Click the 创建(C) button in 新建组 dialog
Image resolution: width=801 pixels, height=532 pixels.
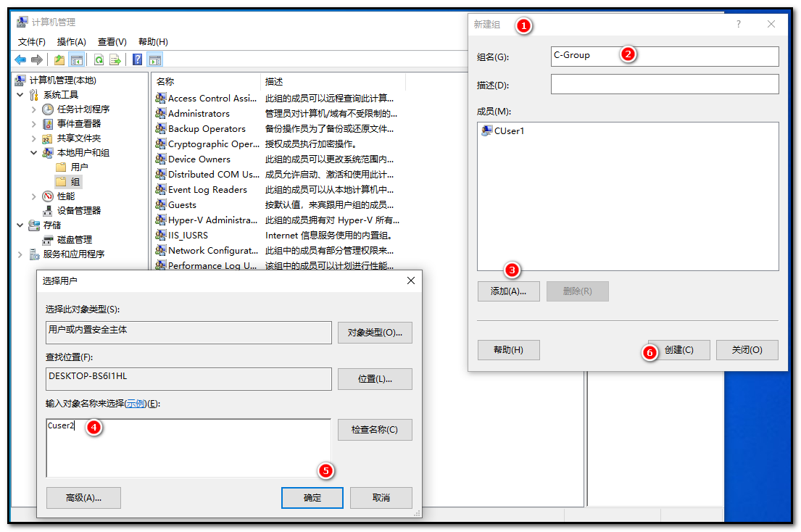pyautogui.click(x=678, y=350)
